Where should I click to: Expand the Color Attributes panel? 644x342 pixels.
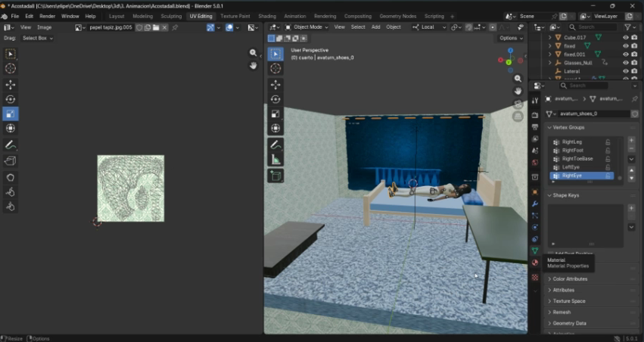coord(570,279)
